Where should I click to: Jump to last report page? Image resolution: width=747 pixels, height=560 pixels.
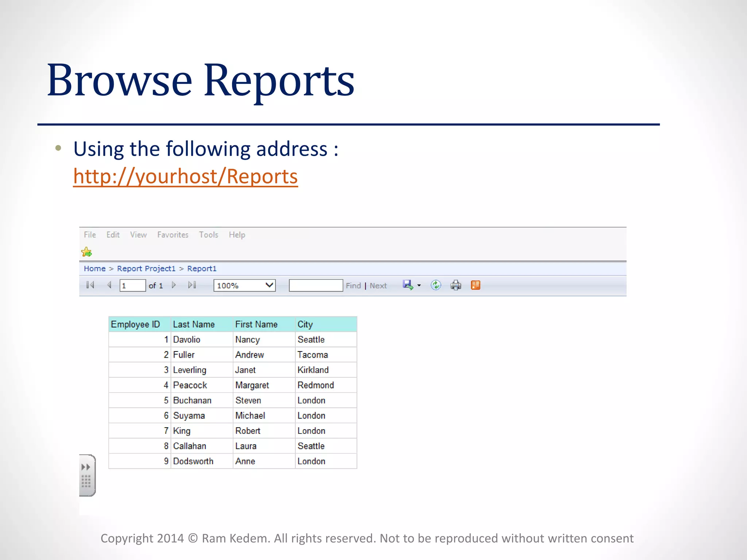192,285
